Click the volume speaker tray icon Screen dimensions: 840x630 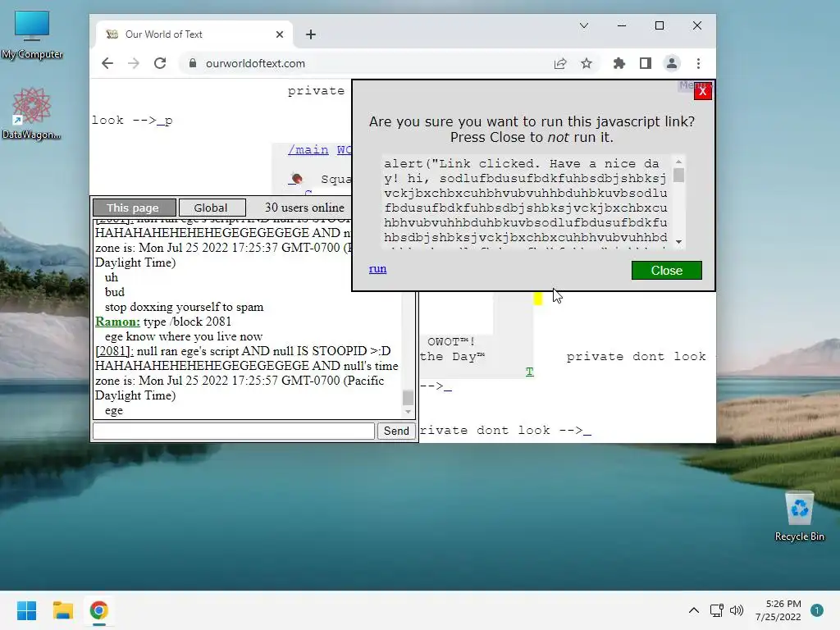pyautogui.click(x=737, y=610)
